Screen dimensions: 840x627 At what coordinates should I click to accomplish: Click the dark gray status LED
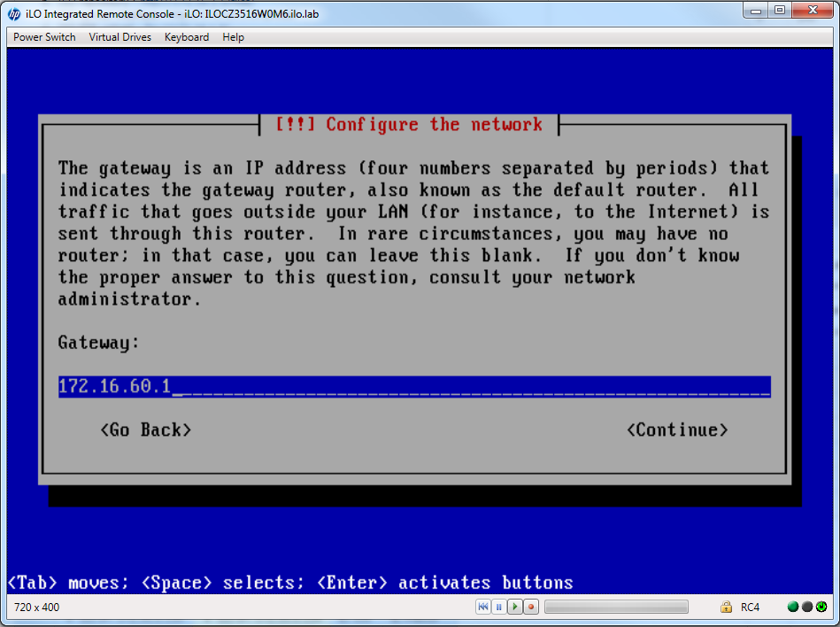(x=807, y=607)
